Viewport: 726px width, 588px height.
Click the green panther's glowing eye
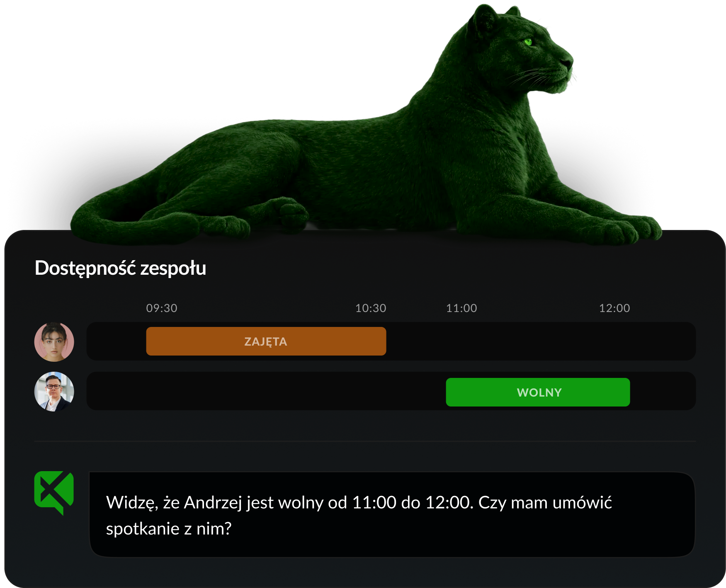tap(528, 41)
